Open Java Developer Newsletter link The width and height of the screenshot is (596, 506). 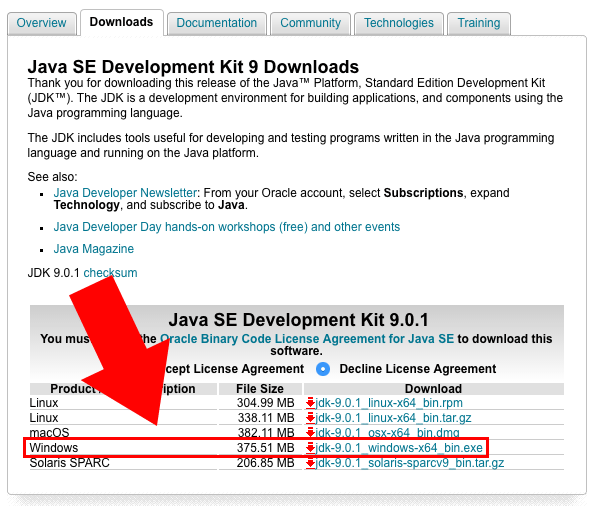125,193
